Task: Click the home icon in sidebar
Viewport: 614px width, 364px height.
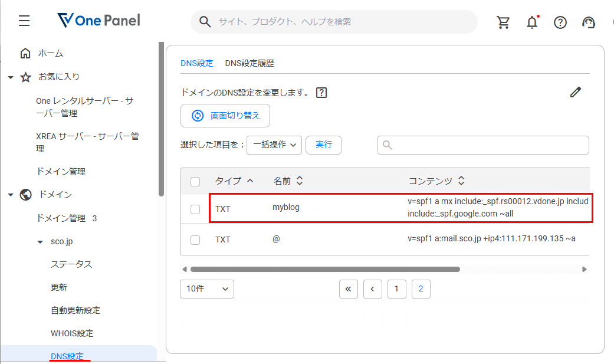Action: [x=25, y=53]
